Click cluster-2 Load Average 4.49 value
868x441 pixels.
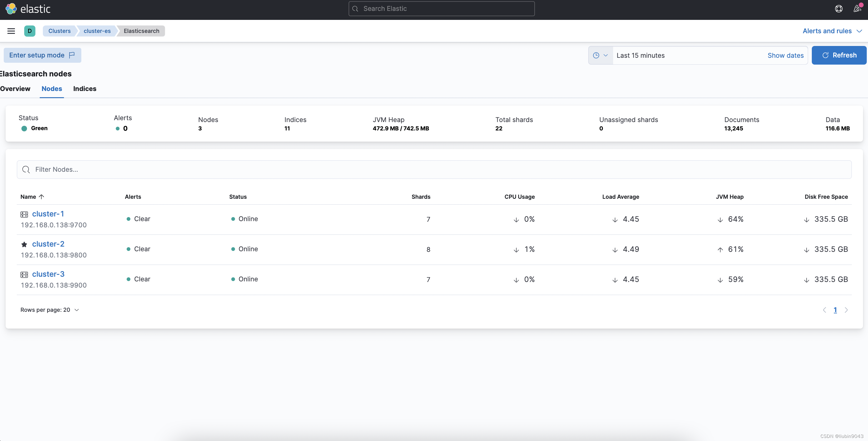pos(631,249)
